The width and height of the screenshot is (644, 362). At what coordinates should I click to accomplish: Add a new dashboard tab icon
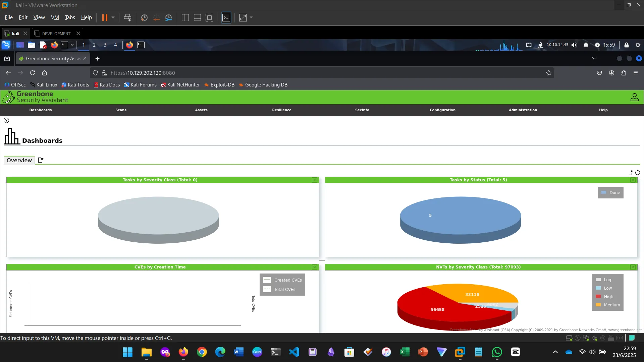(41, 160)
